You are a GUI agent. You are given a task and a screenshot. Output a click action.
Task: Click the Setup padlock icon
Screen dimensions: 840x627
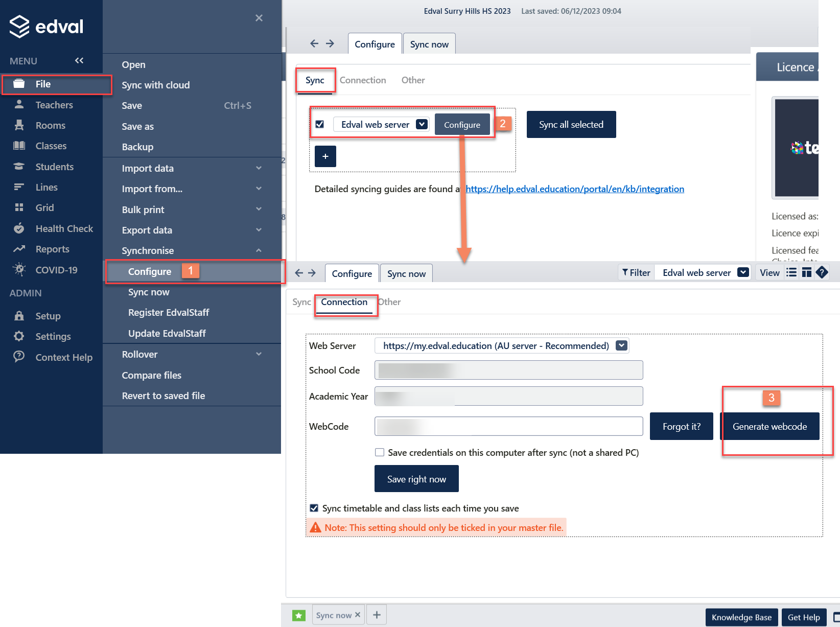19,316
